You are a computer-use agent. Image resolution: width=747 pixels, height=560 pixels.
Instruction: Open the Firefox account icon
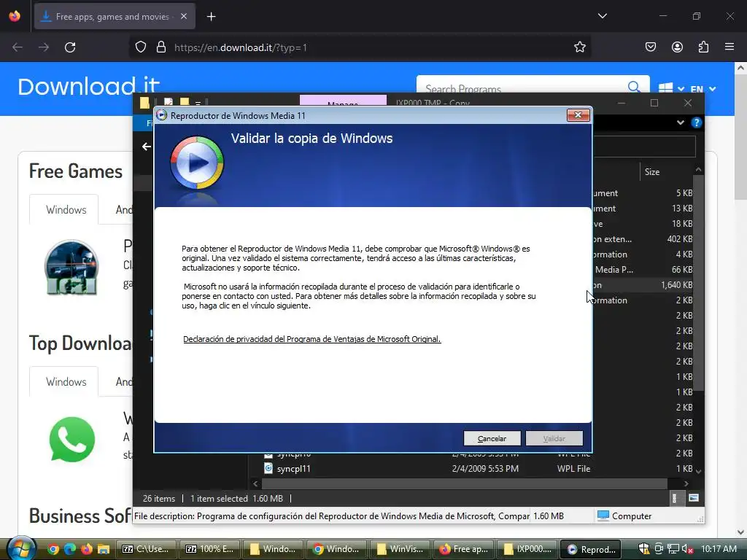pos(677,47)
